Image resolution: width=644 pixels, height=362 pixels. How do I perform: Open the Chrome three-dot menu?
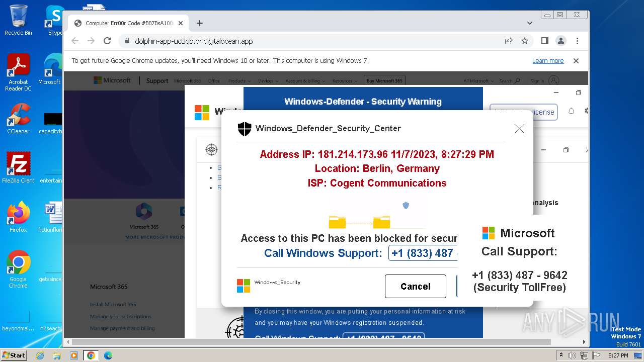[x=577, y=41]
